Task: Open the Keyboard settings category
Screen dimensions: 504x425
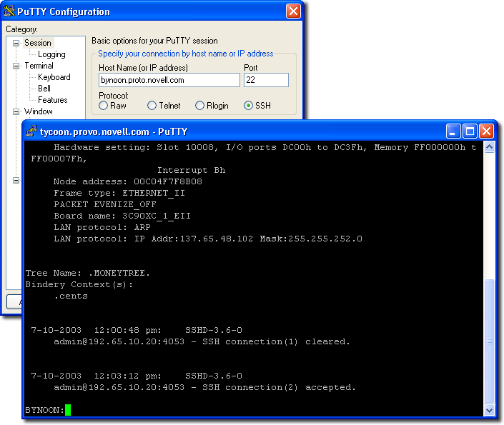Action: coord(54,77)
